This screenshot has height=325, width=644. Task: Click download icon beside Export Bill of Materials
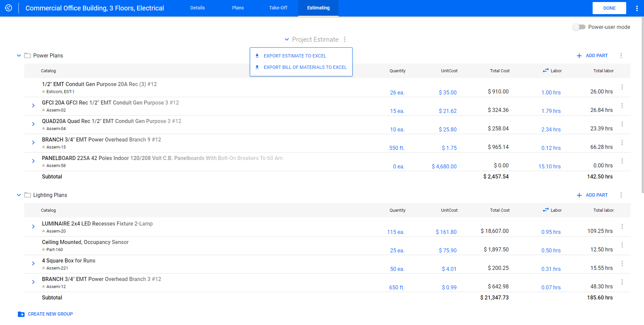[257, 67]
